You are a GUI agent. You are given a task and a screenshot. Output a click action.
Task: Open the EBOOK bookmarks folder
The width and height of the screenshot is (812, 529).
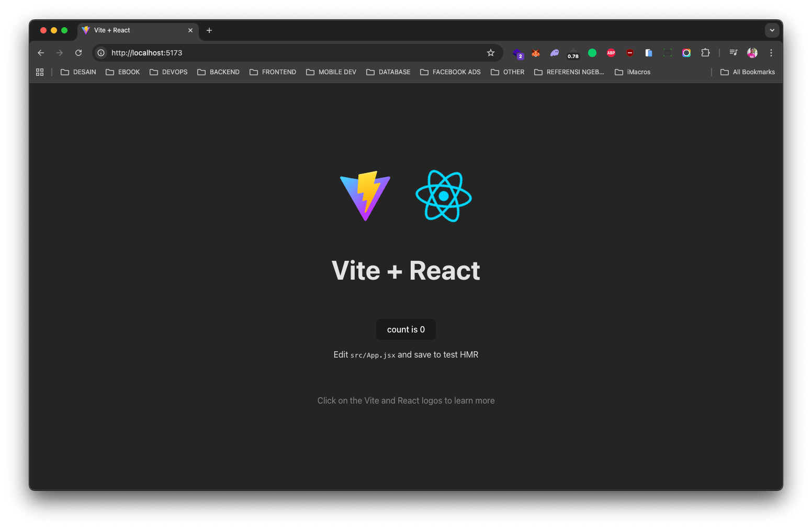[123, 72]
